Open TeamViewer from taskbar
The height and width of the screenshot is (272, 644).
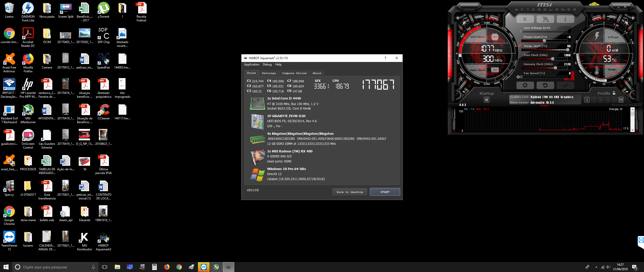point(204,267)
